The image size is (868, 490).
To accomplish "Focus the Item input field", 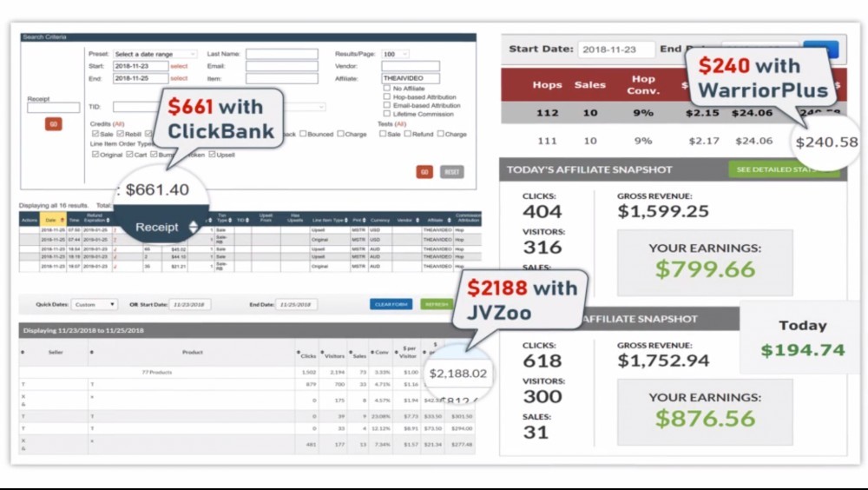I will (282, 78).
